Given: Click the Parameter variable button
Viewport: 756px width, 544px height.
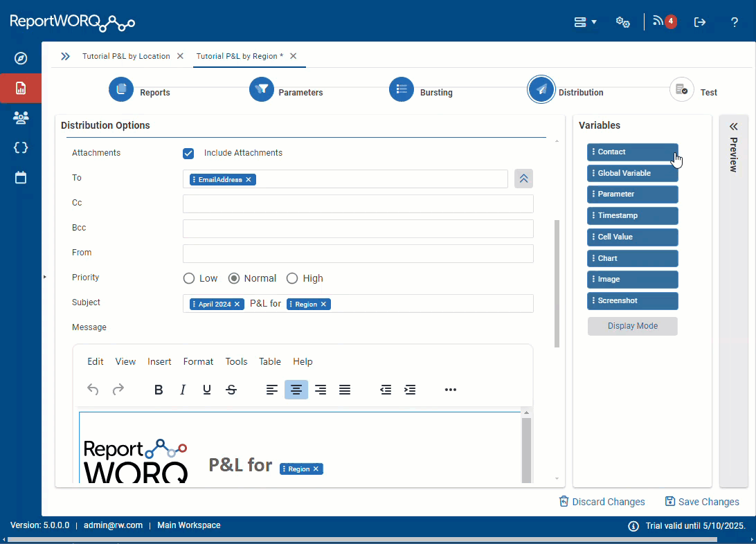Looking at the screenshot, I should pyautogui.click(x=633, y=194).
